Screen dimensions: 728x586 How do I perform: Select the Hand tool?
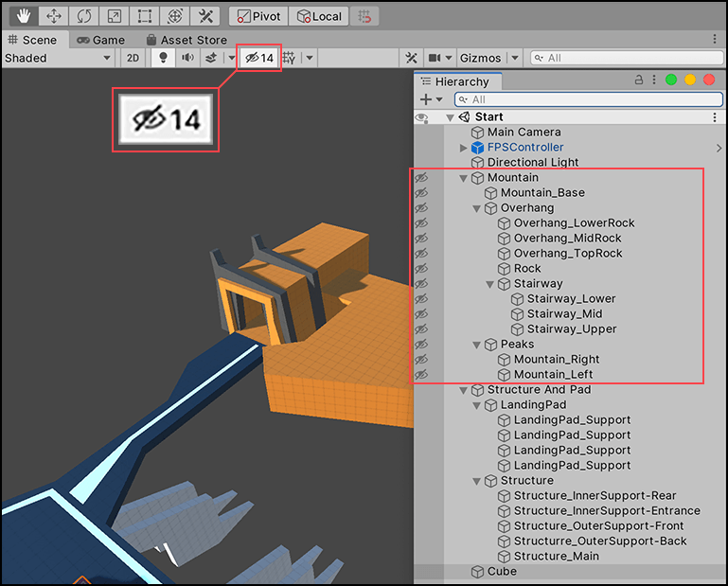pos(22,16)
